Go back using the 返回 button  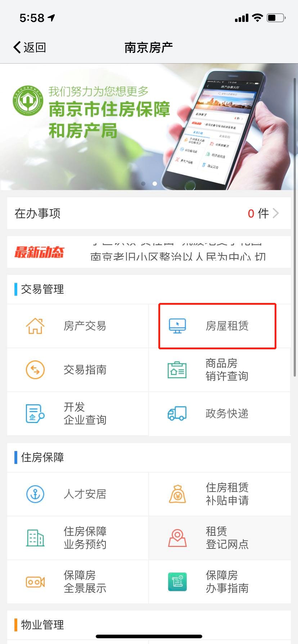[x=30, y=47]
